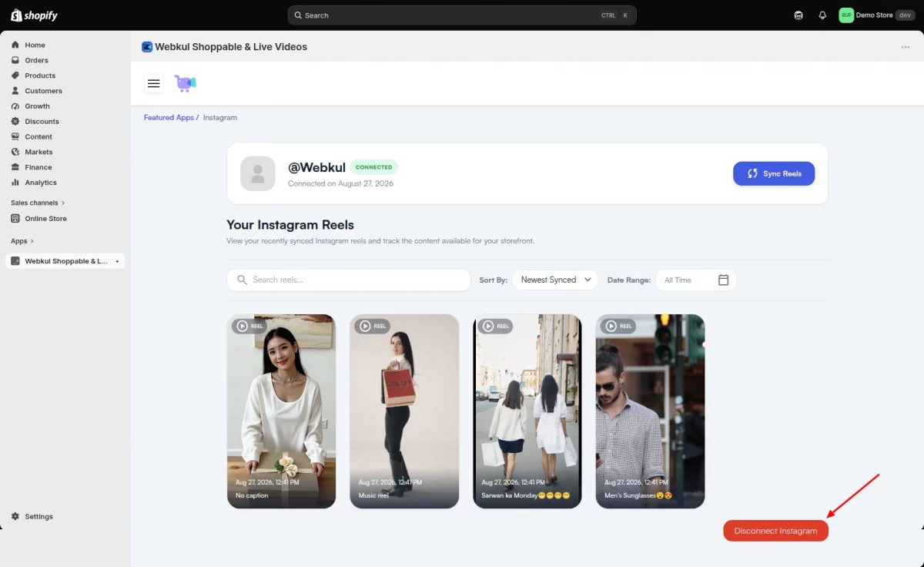Image resolution: width=924 pixels, height=567 pixels.
Task: Click the Sync Reels button
Action: pos(774,173)
